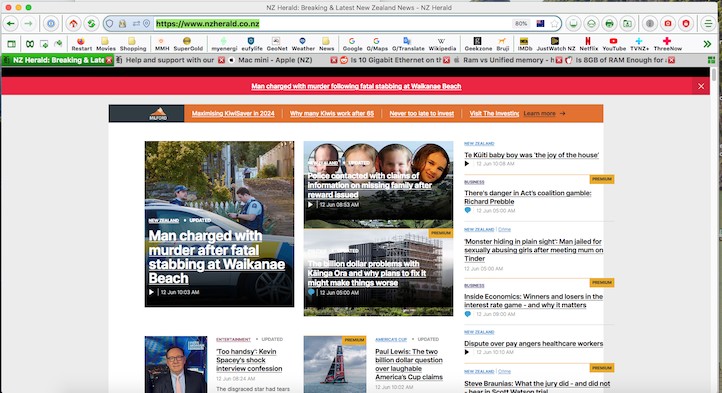Click the tracking protection shield icon

109,23
